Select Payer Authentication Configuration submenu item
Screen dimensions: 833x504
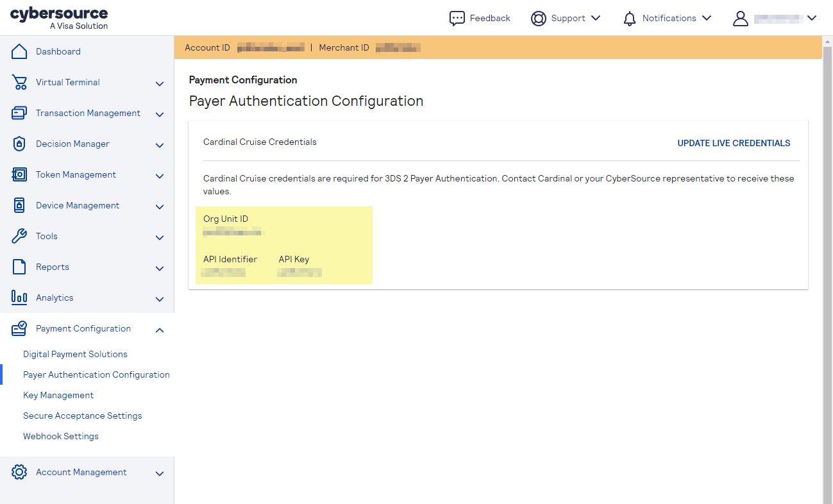click(96, 374)
